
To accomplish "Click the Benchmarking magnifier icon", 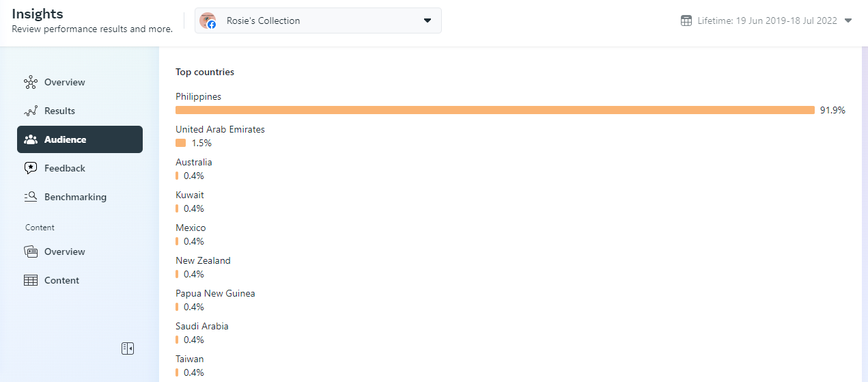I will tap(31, 197).
